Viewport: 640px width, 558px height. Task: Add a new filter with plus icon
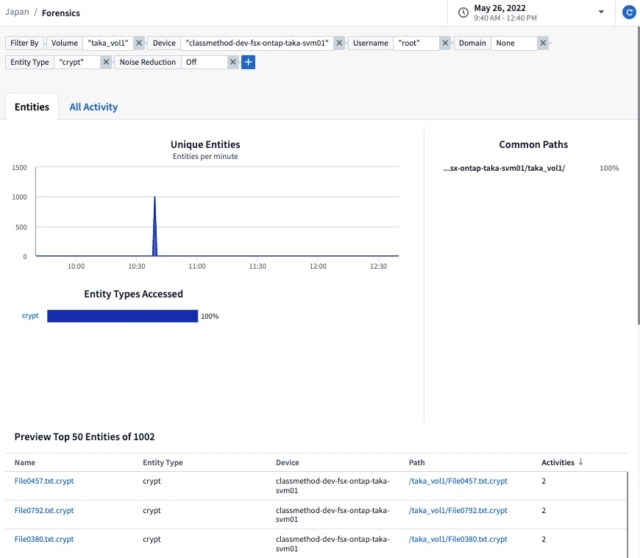point(248,62)
